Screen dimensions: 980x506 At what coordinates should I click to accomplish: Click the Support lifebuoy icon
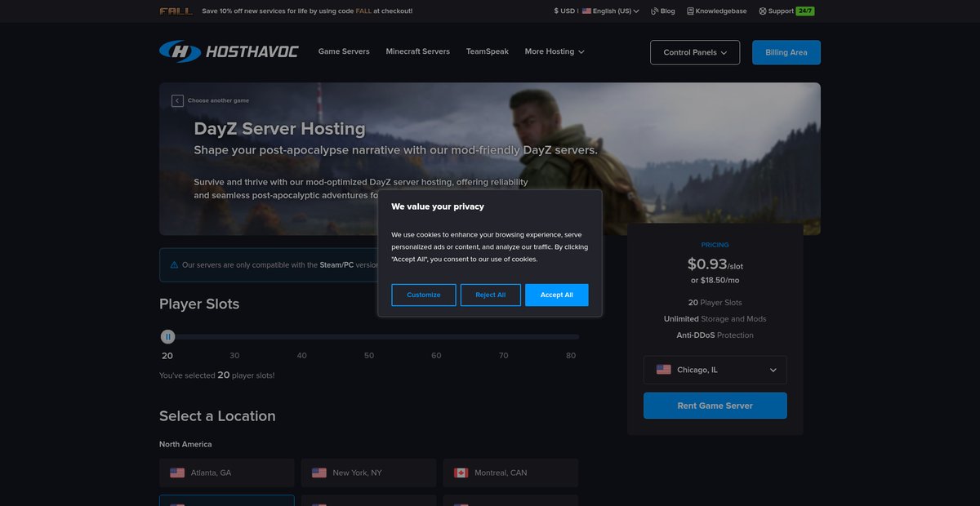(x=763, y=11)
